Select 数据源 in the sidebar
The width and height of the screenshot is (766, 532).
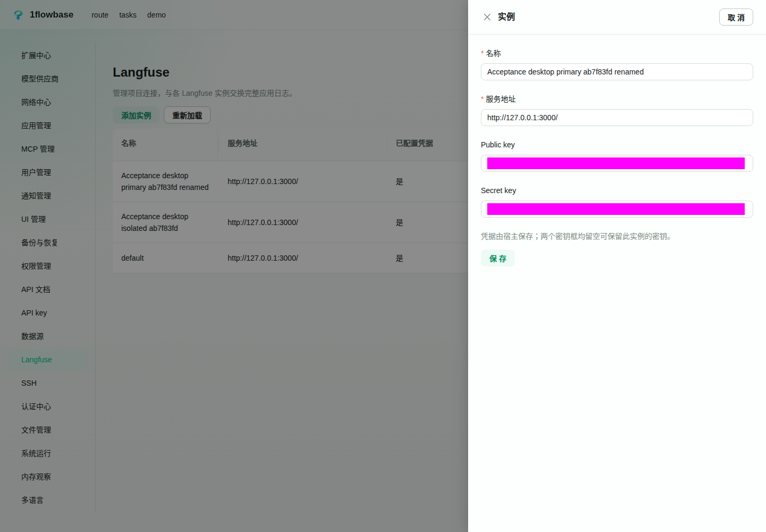[48, 336]
